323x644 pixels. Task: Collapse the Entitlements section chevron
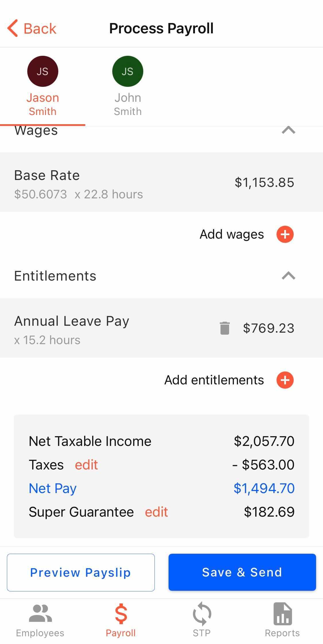289,276
